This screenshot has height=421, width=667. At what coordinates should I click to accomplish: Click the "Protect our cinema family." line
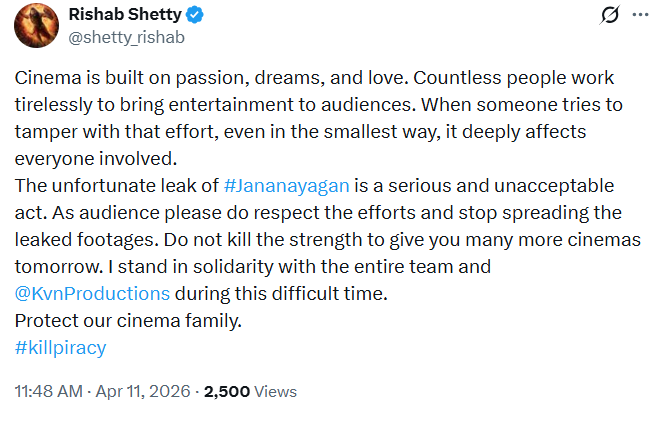tap(128, 321)
